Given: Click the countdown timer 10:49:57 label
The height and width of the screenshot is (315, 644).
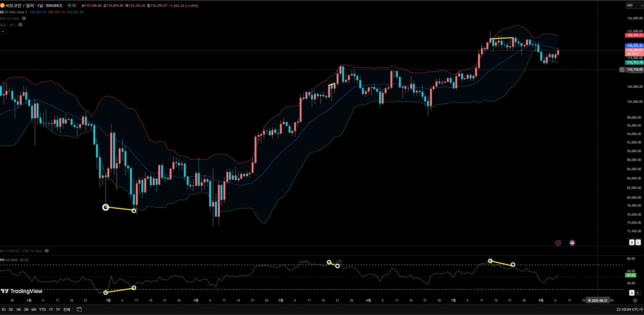Looking at the screenshot, I should click(x=633, y=54).
